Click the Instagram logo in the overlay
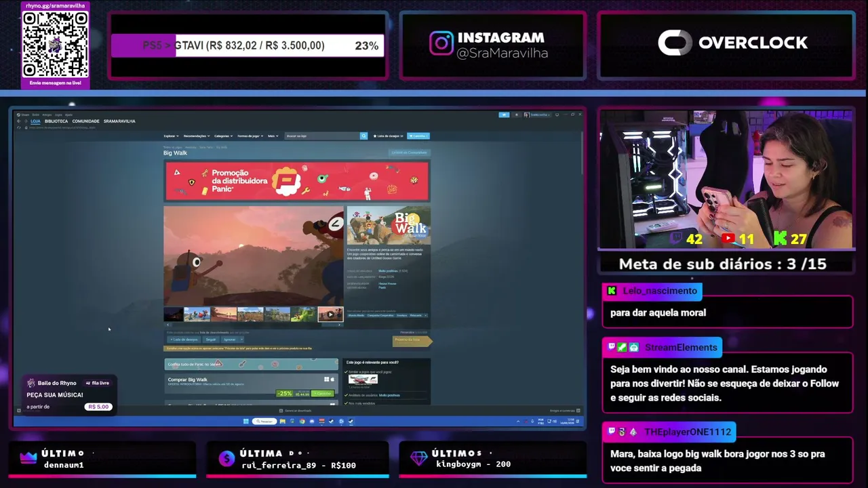This screenshot has height=488, width=868. (x=441, y=43)
